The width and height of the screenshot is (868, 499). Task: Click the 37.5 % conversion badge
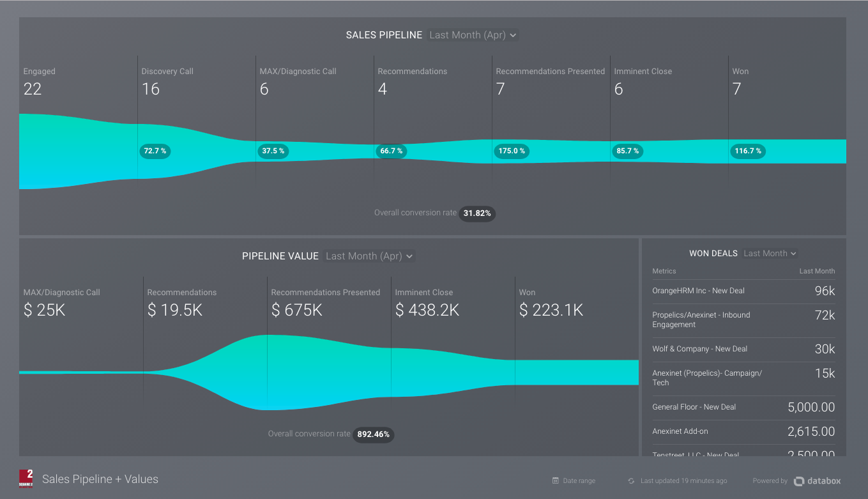tap(273, 151)
